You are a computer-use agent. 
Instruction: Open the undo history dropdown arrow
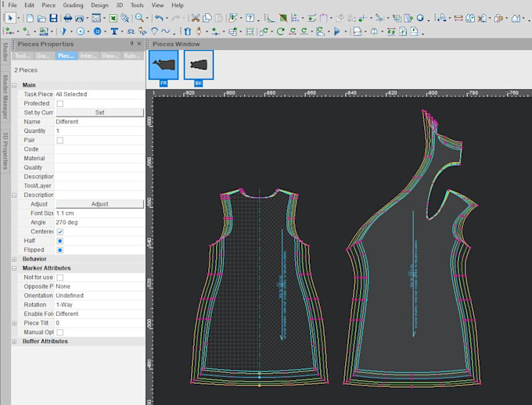(166, 18)
